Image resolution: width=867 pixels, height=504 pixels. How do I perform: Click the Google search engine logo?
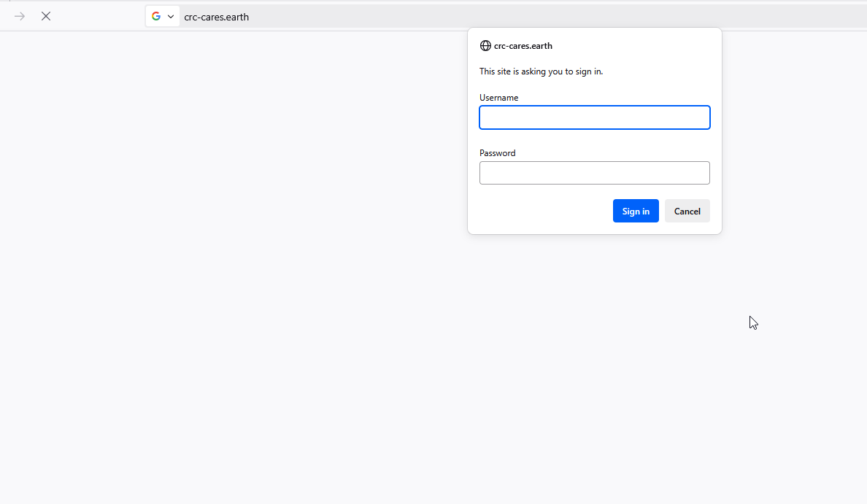click(156, 16)
